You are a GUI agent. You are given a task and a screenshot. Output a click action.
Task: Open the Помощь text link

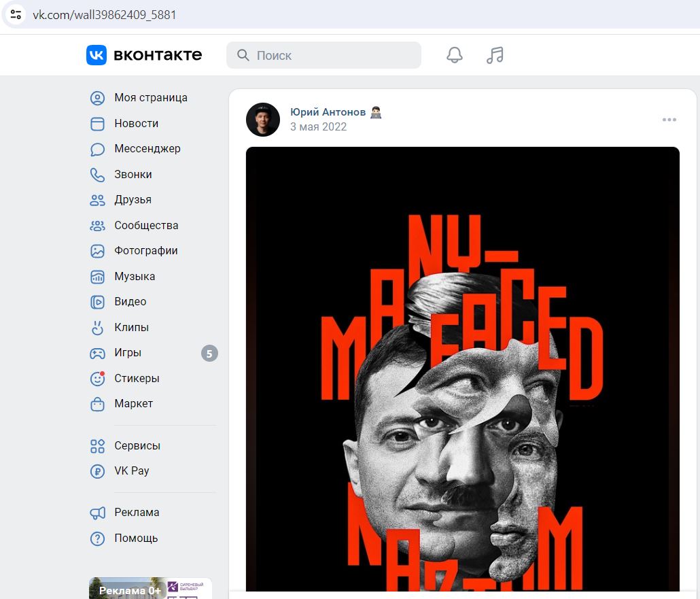pyautogui.click(x=136, y=538)
